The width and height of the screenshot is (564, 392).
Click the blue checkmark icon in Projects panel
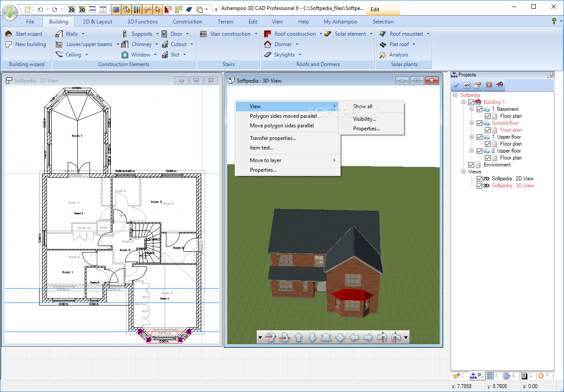(457, 85)
